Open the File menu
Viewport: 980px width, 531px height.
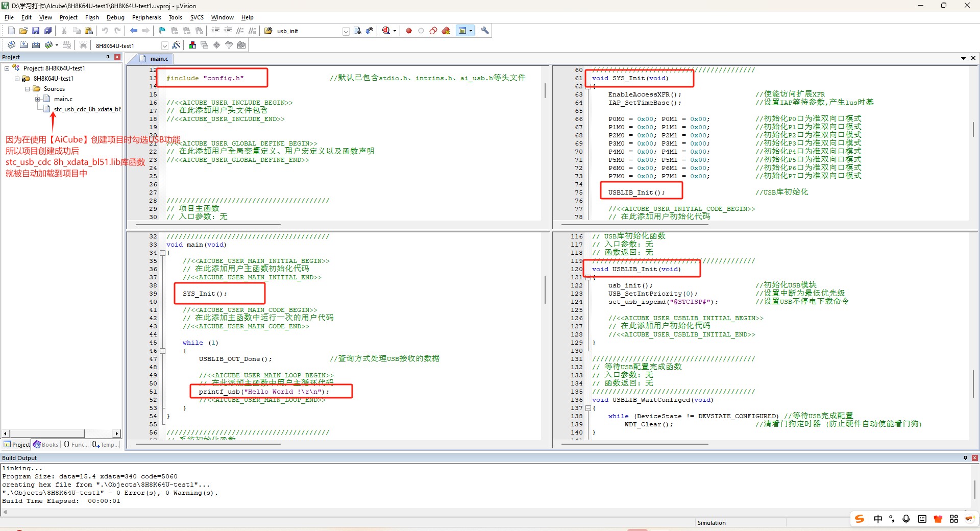pyautogui.click(x=9, y=17)
